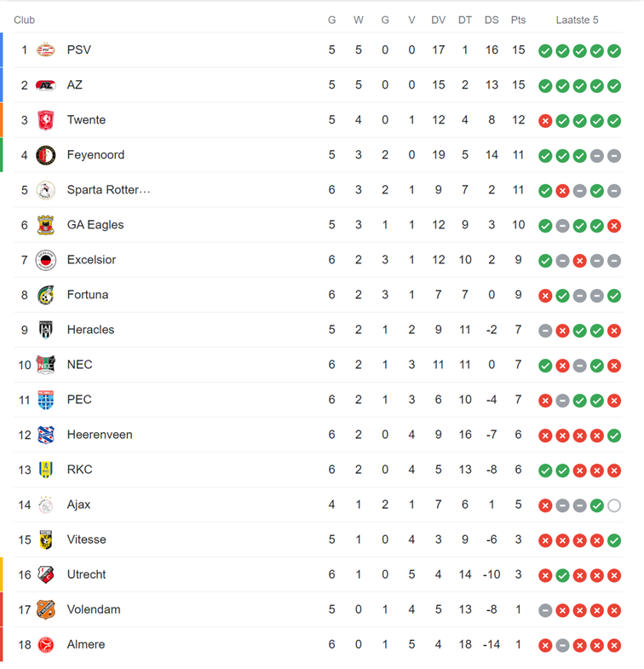This screenshot has height=669, width=644.
Task: Click Twente's red loss indicator
Action: click(545, 121)
